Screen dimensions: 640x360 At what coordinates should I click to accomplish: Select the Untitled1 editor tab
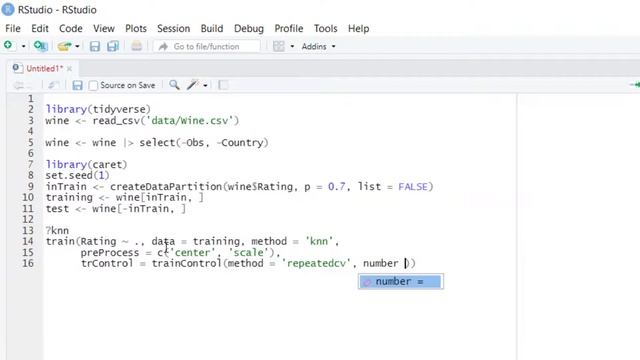[x=44, y=69]
